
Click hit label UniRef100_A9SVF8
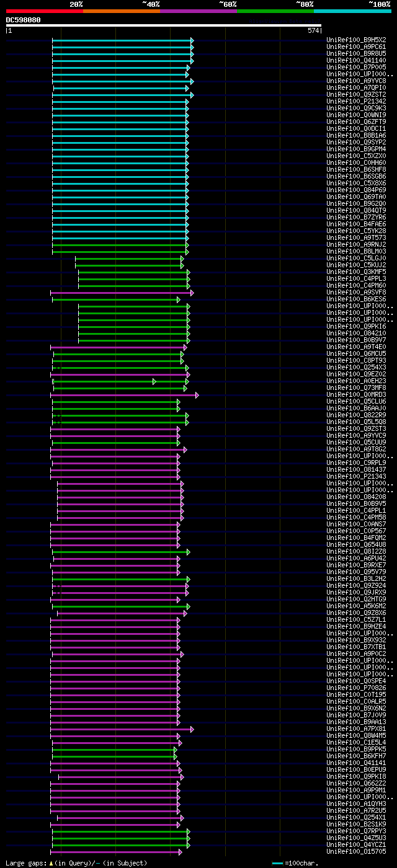[x=356, y=293]
